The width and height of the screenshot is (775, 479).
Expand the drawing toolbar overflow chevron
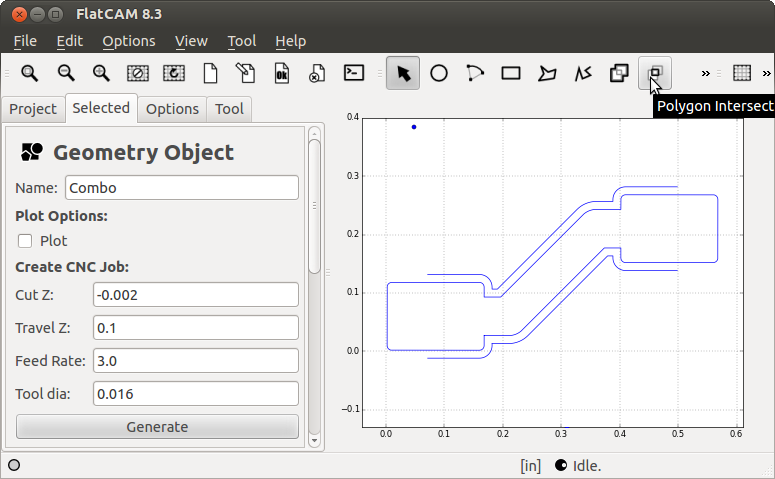coord(706,73)
